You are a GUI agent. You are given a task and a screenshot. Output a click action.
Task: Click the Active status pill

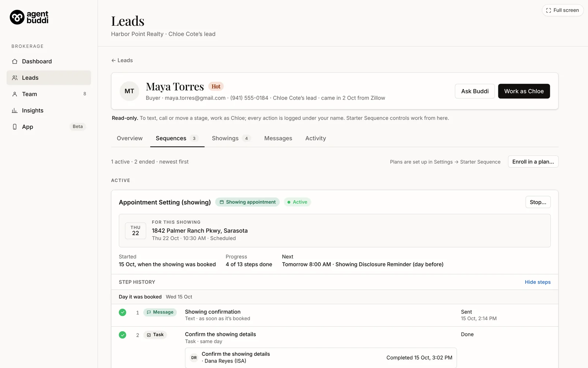297,202
